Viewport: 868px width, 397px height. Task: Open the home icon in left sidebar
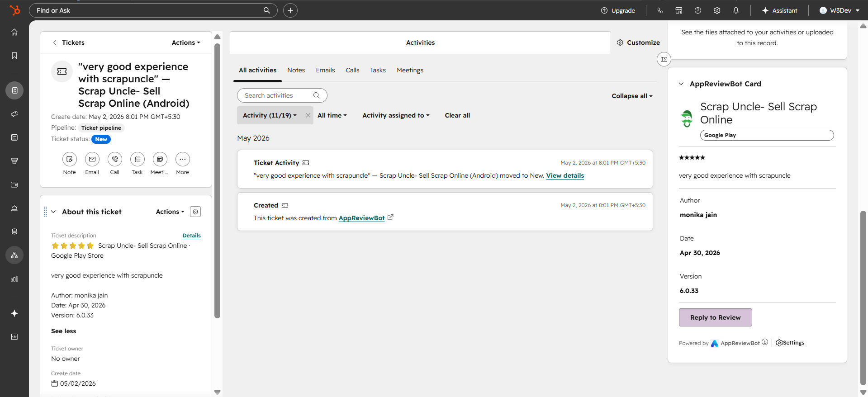(x=14, y=32)
